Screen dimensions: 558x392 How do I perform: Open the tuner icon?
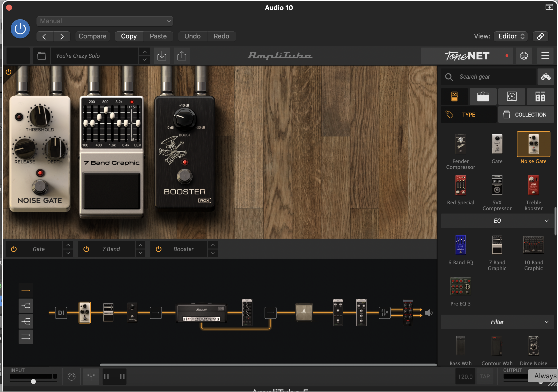(91, 377)
